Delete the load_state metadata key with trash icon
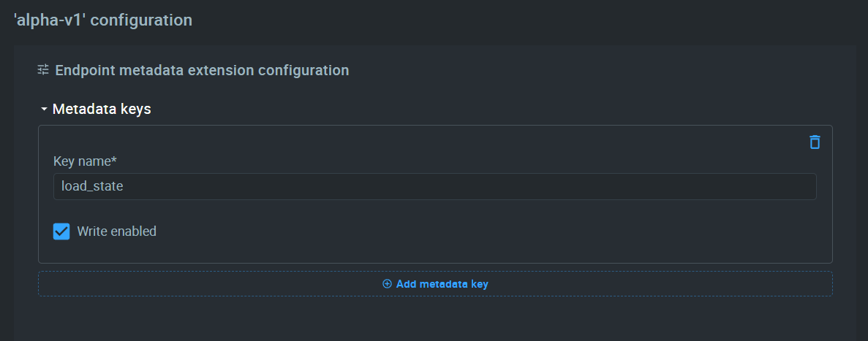Viewport: 868px width, 341px height. [815, 142]
